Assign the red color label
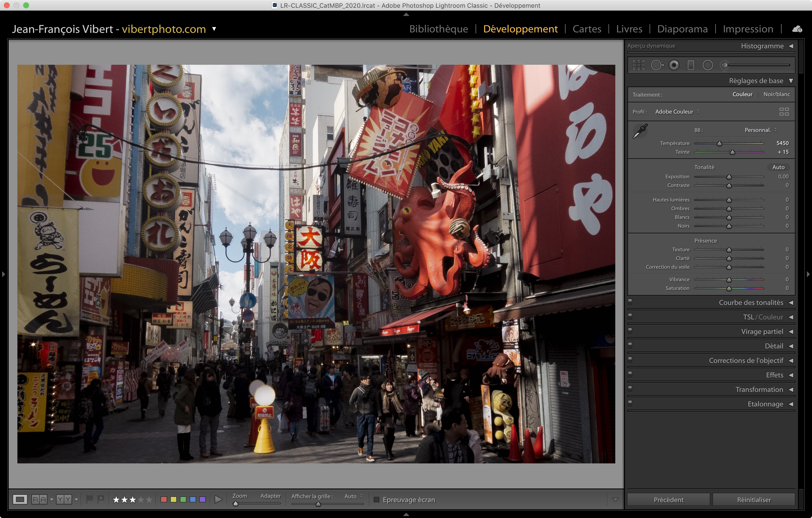This screenshot has height=518, width=812. 164,499
